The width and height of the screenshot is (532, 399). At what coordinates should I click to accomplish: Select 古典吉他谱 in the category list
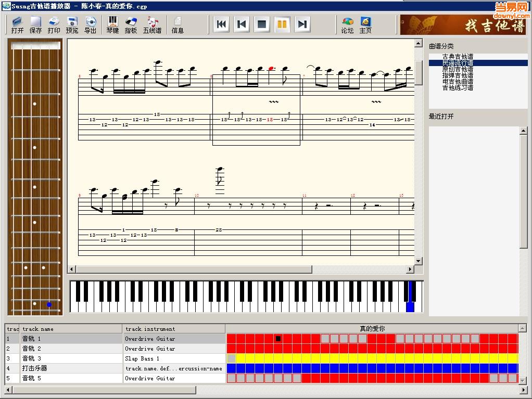tap(458, 57)
